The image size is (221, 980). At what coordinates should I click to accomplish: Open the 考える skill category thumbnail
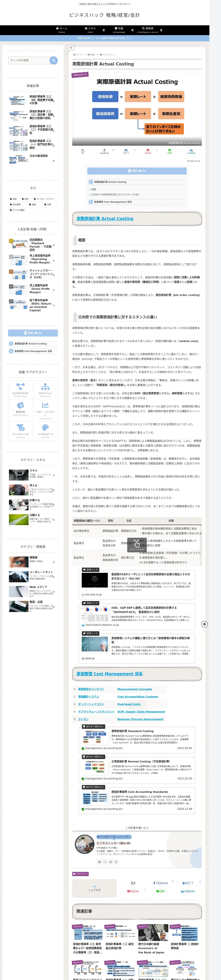[18, 490]
